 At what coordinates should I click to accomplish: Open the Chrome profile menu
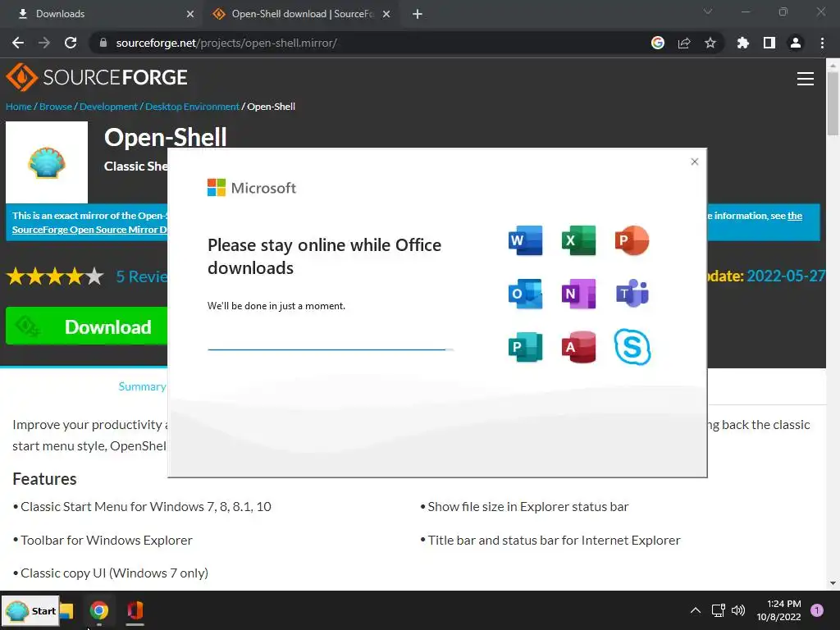tap(796, 43)
